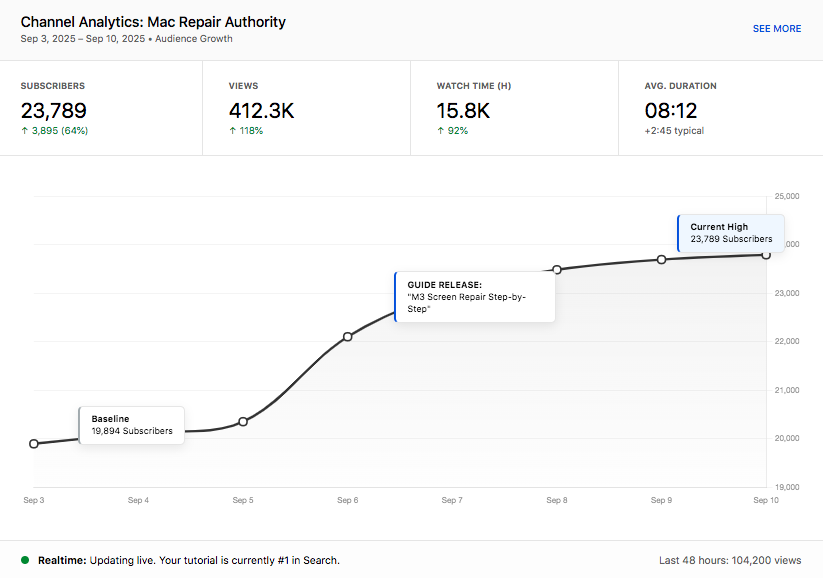Select the Avg. Duration metric card
Screen dimensions: 823x578
click(720, 108)
